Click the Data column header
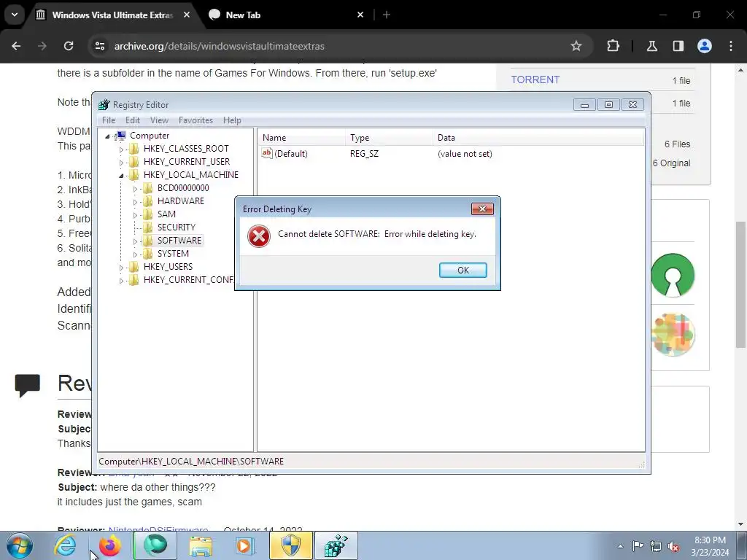 coord(538,138)
